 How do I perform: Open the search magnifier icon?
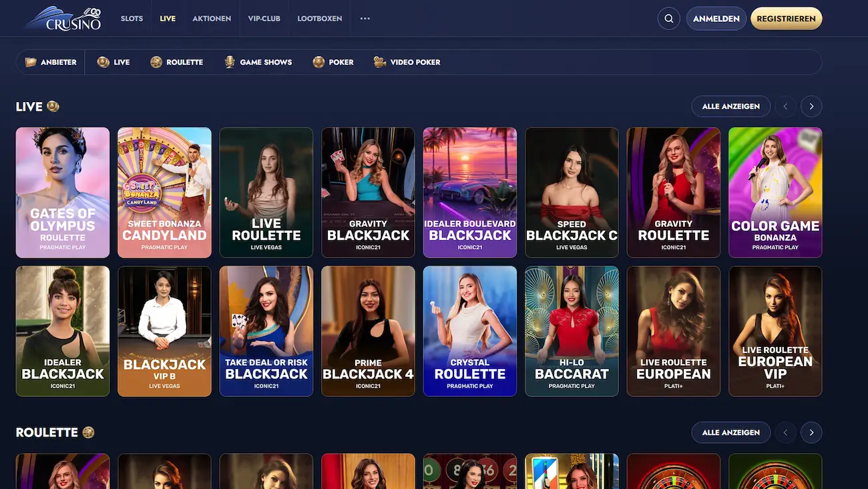pos(669,19)
